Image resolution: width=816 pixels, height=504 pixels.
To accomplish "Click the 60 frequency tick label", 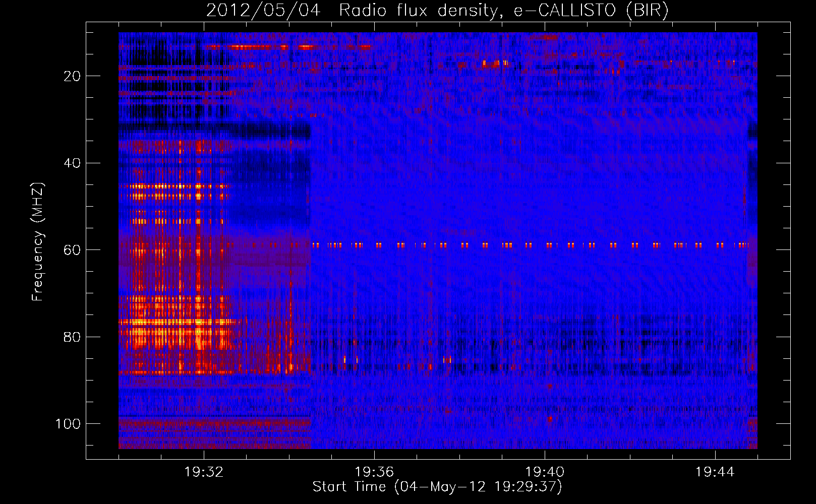I will [x=73, y=250].
